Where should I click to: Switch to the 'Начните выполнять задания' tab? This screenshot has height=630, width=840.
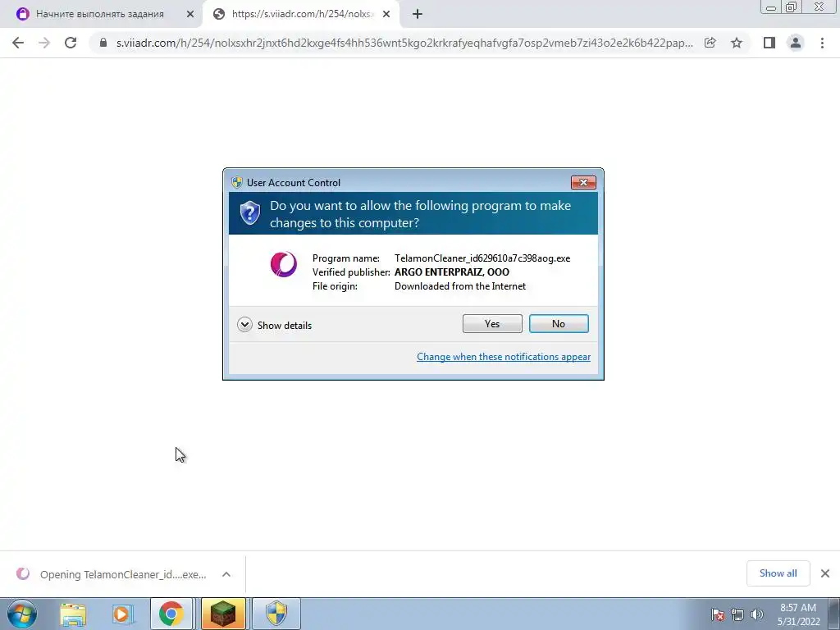pos(100,14)
